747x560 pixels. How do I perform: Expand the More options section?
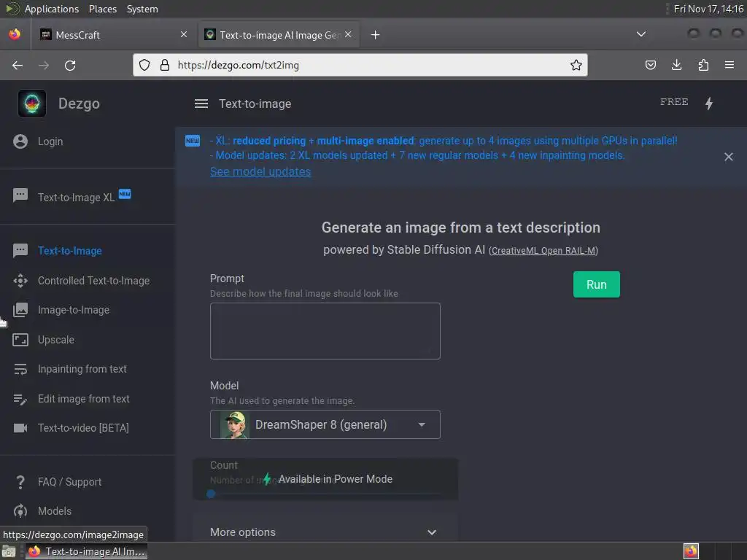click(325, 532)
